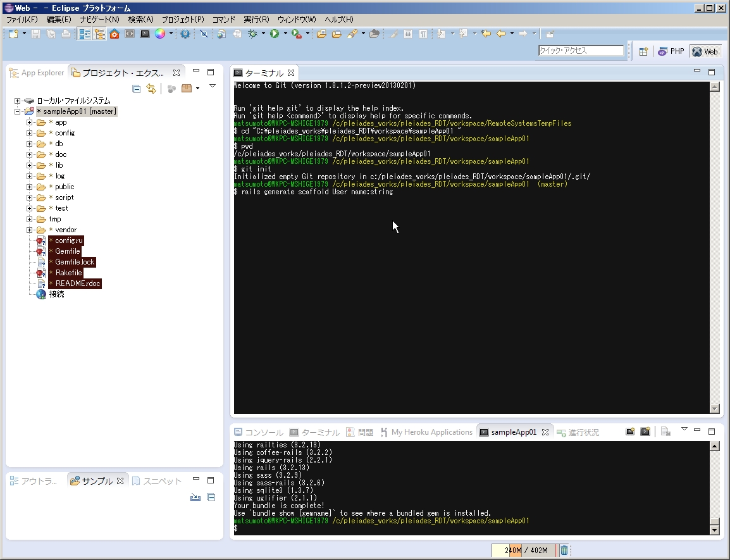The image size is (730, 560).
Task: Expand the config folder
Action: coord(29,133)
